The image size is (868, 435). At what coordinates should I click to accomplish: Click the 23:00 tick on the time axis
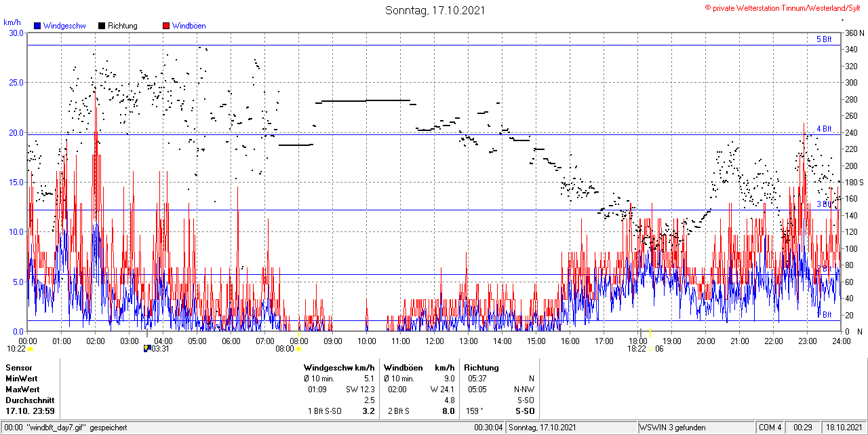tap(807, 340)
